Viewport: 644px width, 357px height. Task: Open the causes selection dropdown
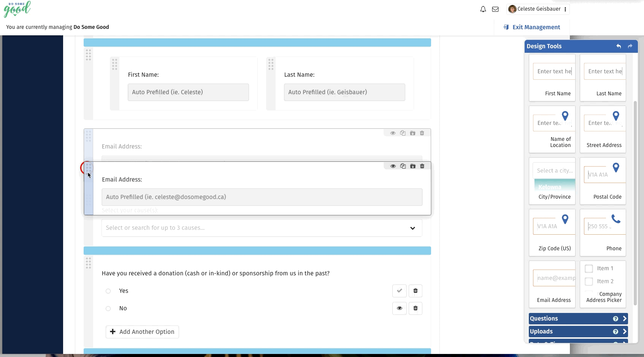(262, 228)
